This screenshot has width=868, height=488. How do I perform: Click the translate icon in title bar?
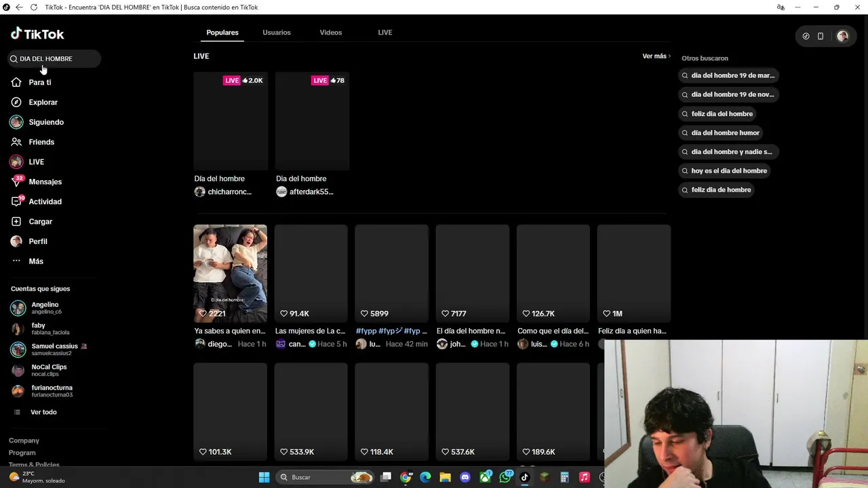coord(781,7)
